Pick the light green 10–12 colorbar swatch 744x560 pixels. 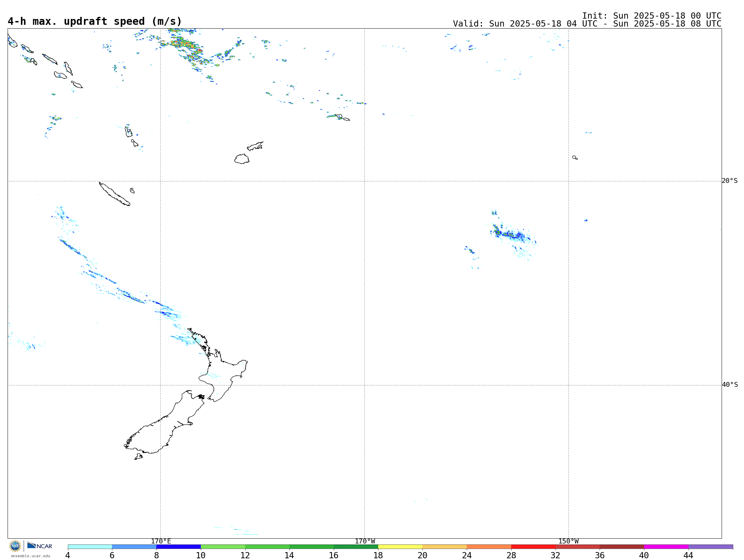[223, 547]
